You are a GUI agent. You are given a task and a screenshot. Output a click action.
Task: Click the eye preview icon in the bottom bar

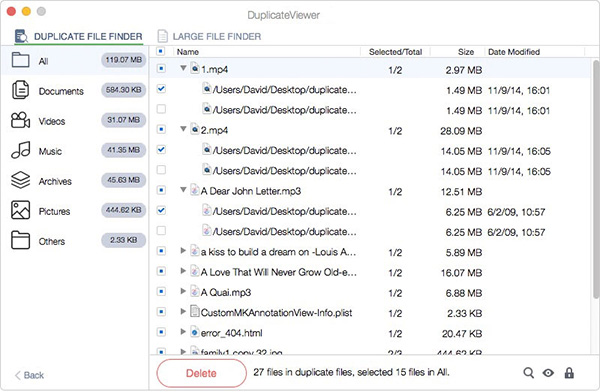coord(548,373)
